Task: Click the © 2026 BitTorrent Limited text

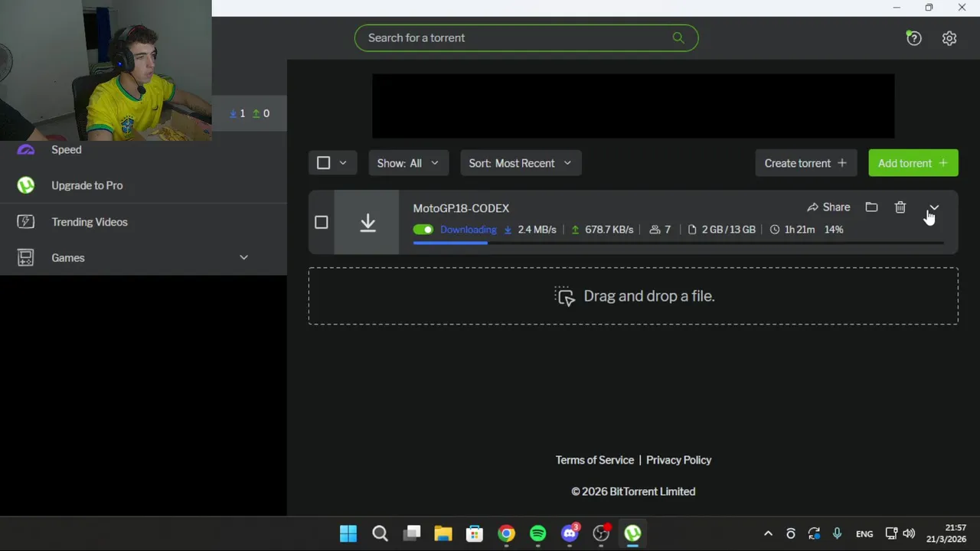Action: (633, 492)
